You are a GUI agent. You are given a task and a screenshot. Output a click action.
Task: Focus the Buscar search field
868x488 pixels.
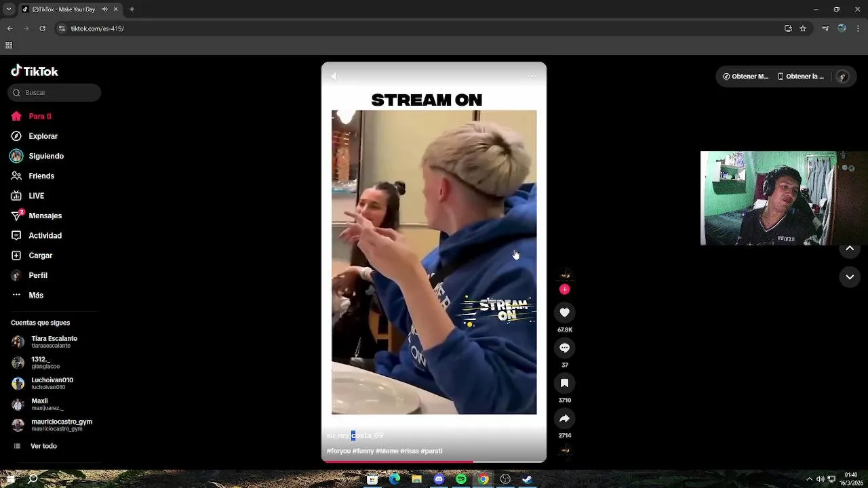[x=54, y=93]
